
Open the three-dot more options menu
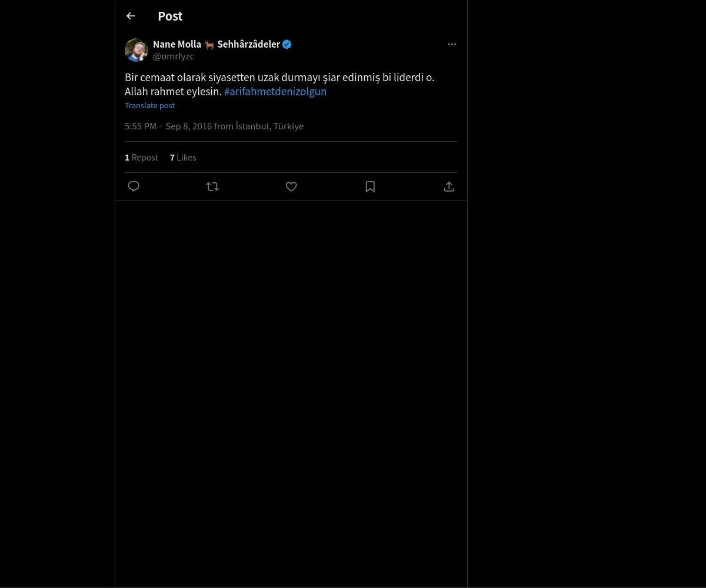pyautogui.click(x=452, y=45)
